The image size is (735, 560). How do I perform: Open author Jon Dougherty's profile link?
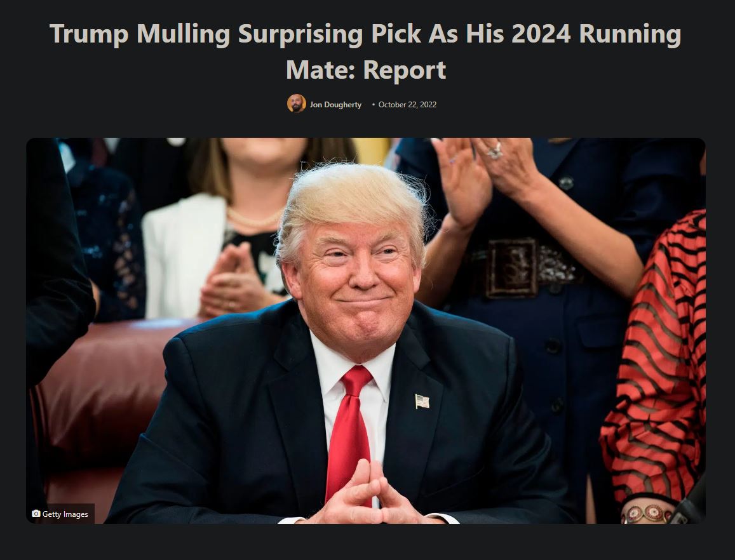[335, 105]
